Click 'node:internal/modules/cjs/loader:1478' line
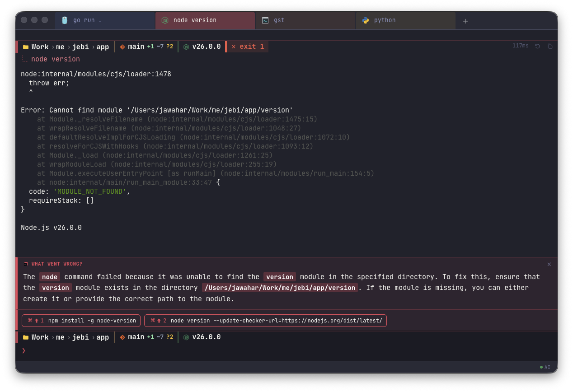573x392 pixels. coord(96,74)
